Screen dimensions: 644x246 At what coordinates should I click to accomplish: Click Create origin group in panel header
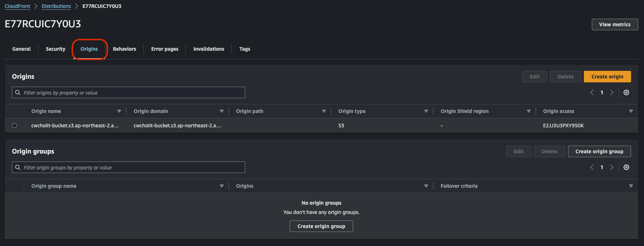coord(599,151)
